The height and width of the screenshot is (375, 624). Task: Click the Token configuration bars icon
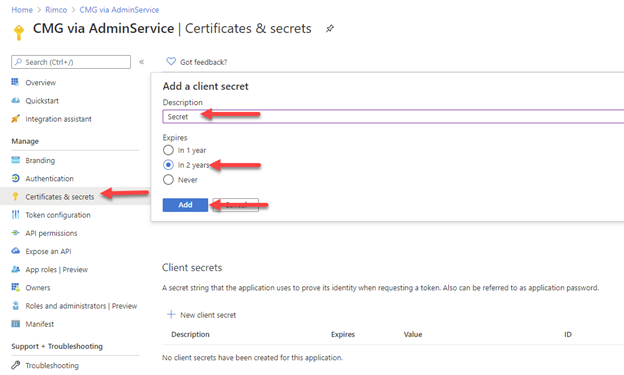pyautogui.click(x=15, y=215)
